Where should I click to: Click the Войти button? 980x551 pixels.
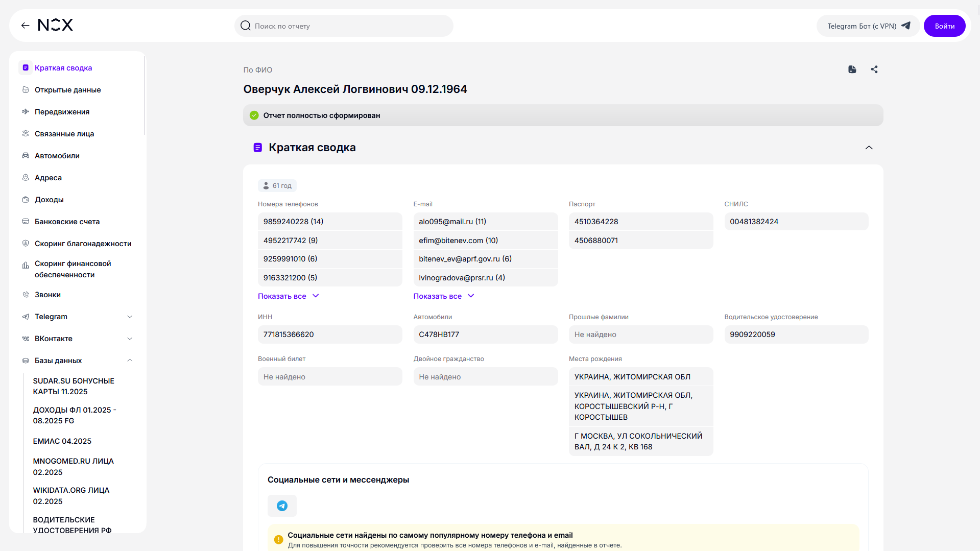tap(944, 26)
